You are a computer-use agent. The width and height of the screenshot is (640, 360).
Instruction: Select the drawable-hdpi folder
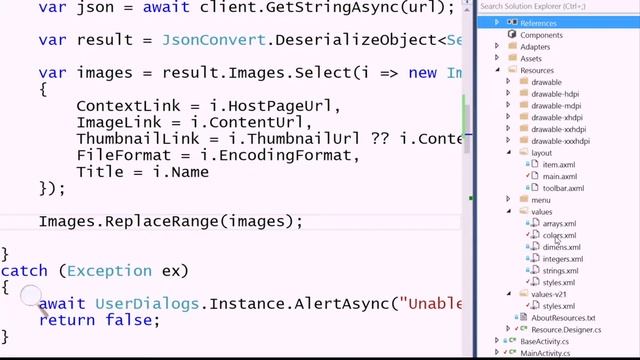555,94
